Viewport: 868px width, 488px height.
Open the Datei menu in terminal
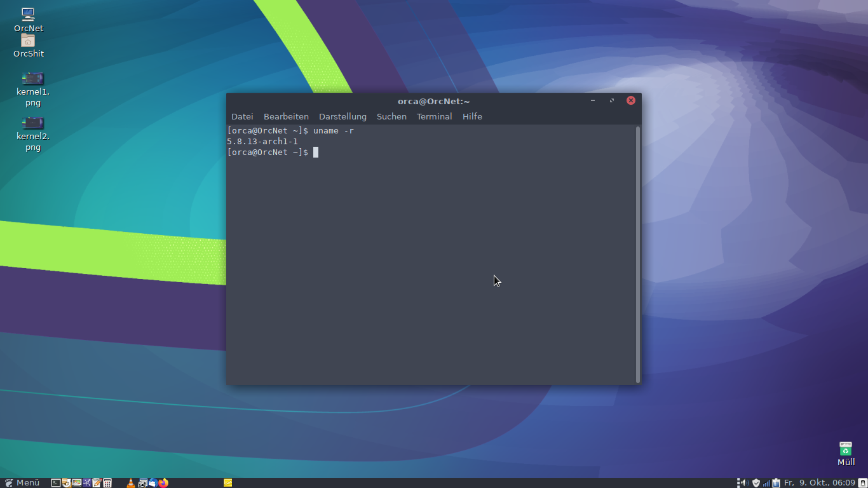tap(242, 116)
